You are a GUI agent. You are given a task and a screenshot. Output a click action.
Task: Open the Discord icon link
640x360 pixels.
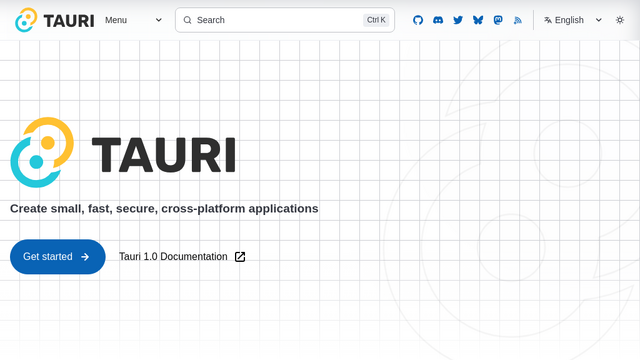coord(438,20)
